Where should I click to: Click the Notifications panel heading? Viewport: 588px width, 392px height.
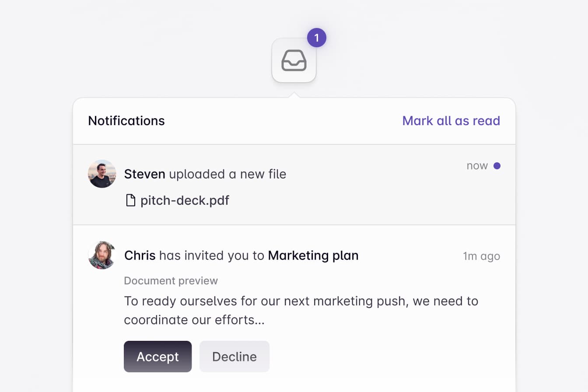126,121
